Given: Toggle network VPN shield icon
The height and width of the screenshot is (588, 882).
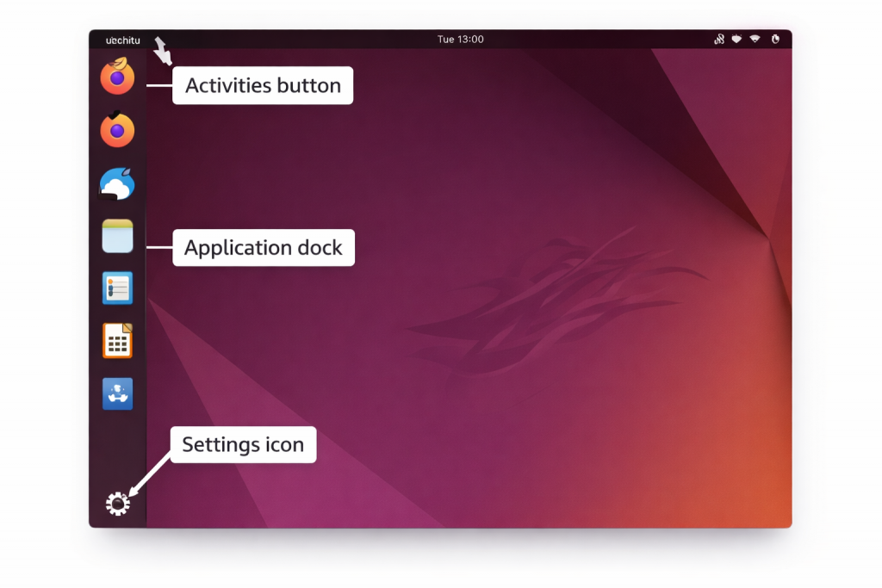Looking at the screenshot, I should click(736, 39).
